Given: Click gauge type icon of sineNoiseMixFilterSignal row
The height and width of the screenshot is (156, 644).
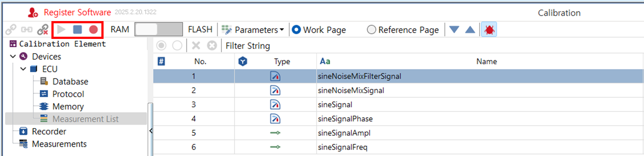Looking at the screenshot, I should [x=275, y=76].
